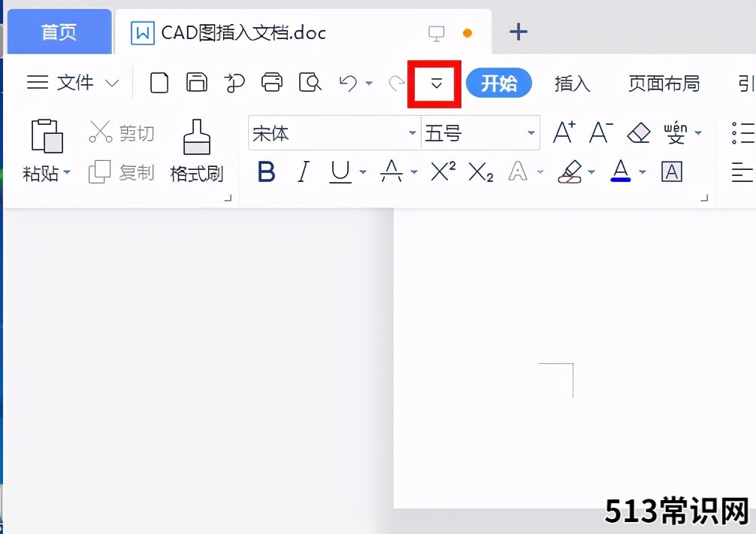Select the 开始 ribbon tab
The height and width of the screenshot is (534, 756).
pos(499,83)
